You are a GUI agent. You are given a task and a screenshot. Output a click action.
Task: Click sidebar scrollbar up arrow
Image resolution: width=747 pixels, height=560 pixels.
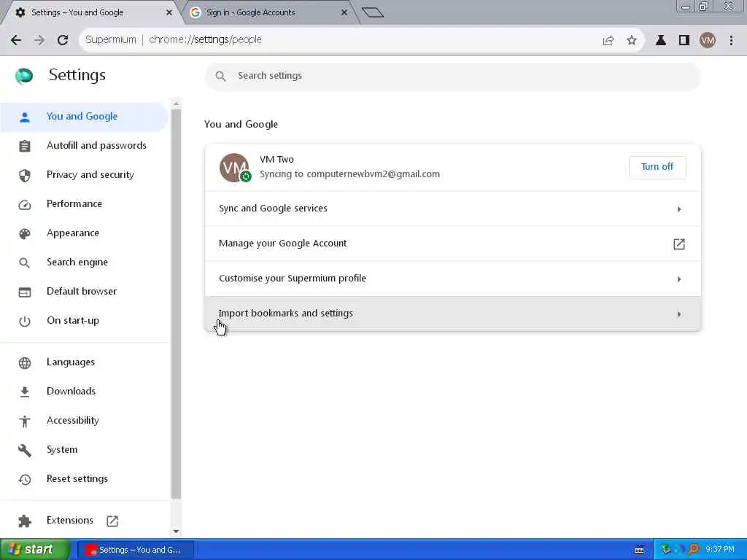click(x=177, y=104)
